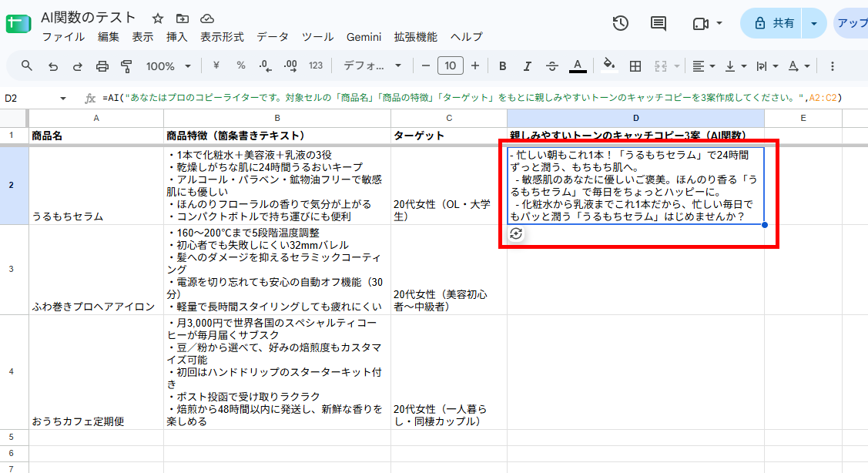Click the merge cells icon
868x473 pixels.
tap(660, 66)
